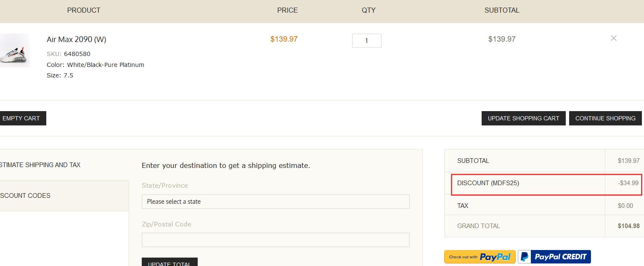Screen dimensions: 644x266
Task: Continue shopping
Action: [x=605, y=118]
